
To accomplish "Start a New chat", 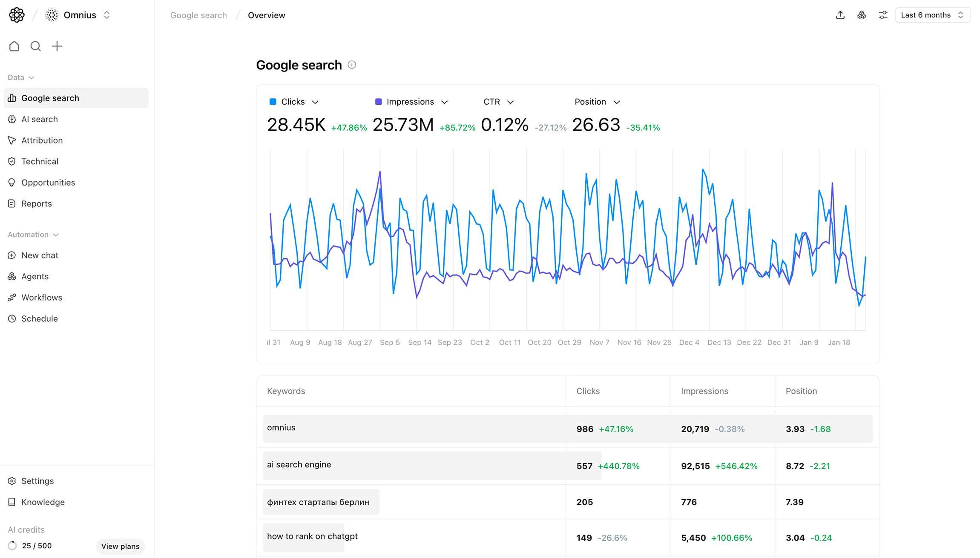I will (x=40, y=255).
